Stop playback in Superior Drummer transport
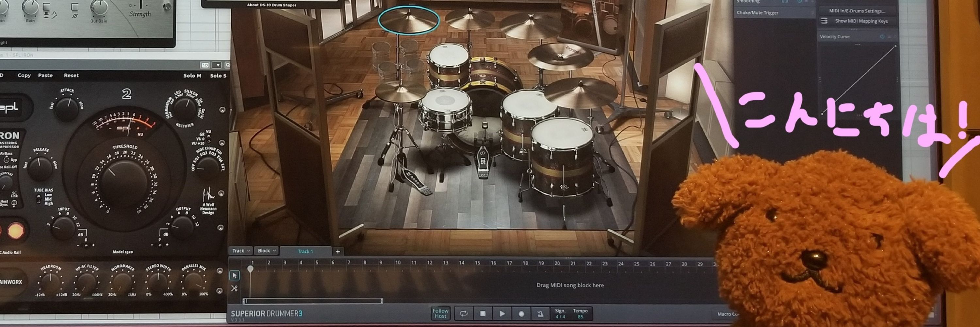The width and height of the screenshot is (980, 327). coord(483,314)
